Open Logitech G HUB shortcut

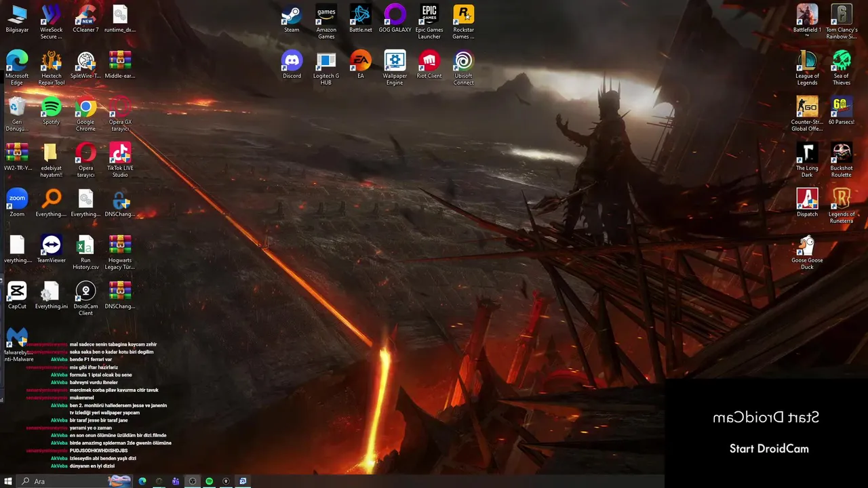pyautogui.click(x=326, y=68)
